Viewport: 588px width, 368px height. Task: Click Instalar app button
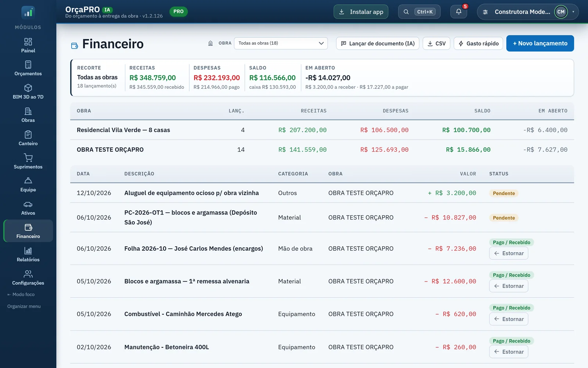click(x=361, y=12)
